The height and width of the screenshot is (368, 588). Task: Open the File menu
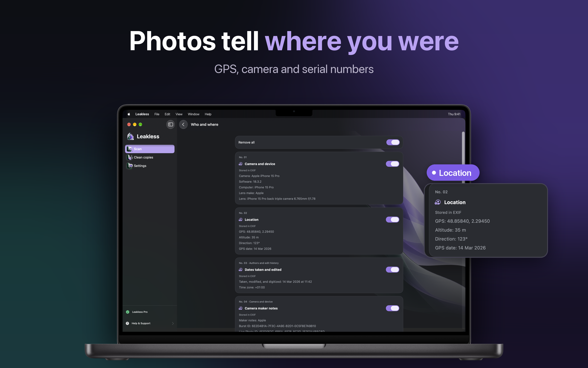pyautogui.click(x=157, y=114)
